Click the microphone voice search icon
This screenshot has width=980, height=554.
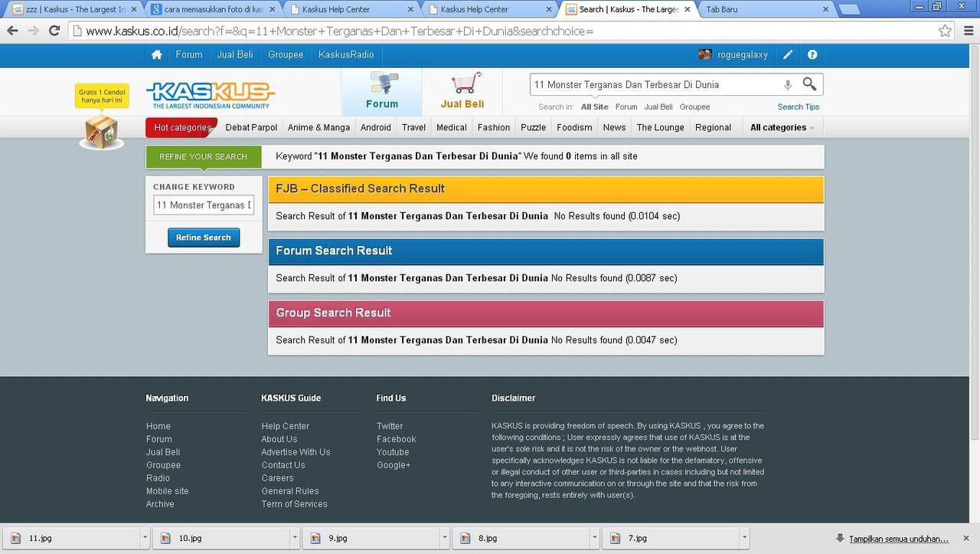[788, 84]
